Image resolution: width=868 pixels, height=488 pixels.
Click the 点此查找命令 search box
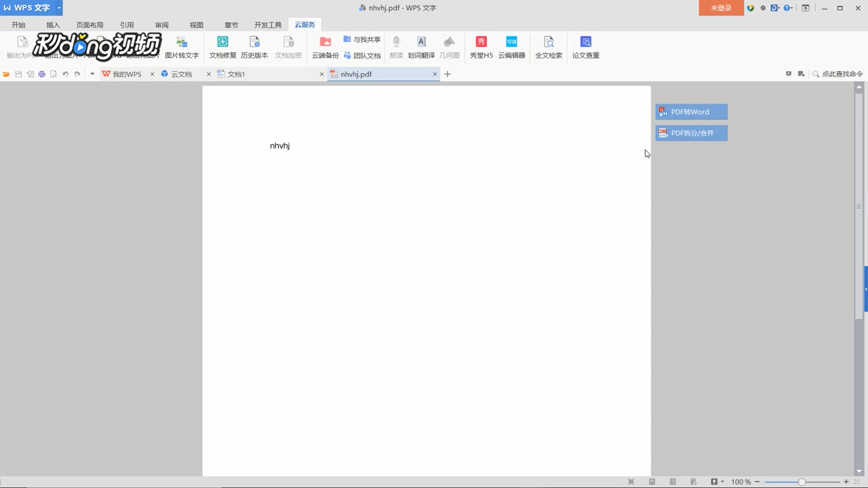point(837,74)
